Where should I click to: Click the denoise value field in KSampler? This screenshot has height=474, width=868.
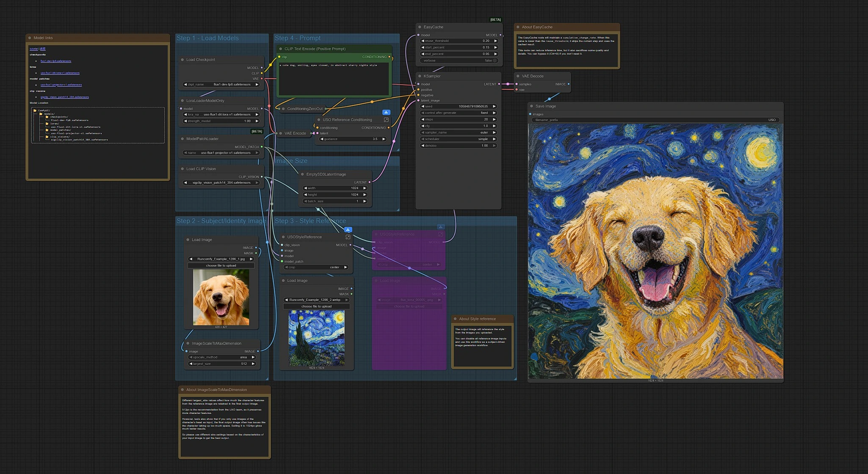tap(459, 146)
